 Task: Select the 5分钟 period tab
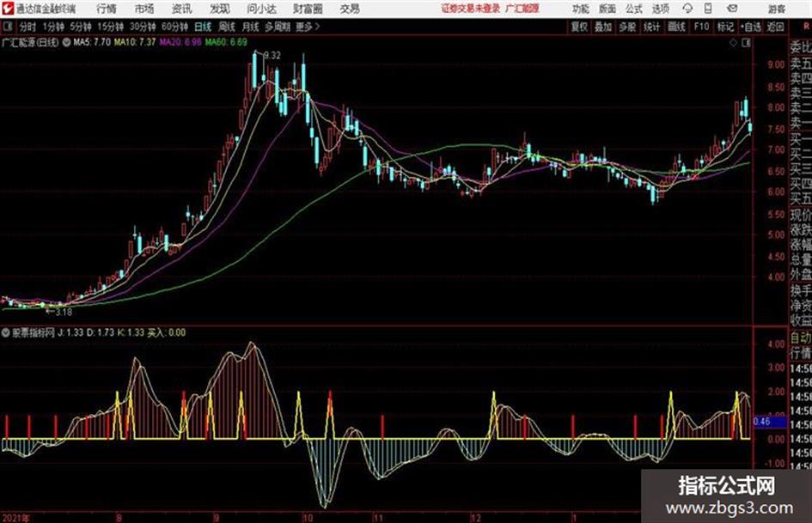click(81, 27)
